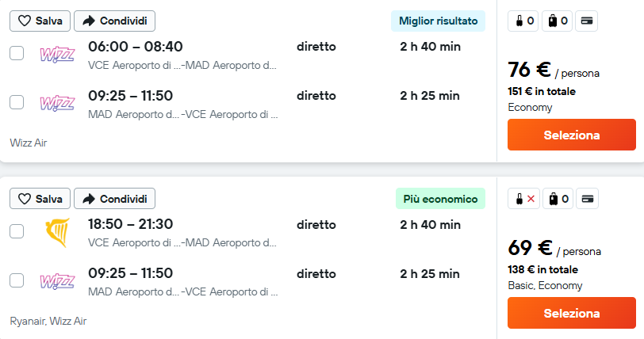Click the Wizz logo on the 06:00 flight
This screenshot has width=644, height=339.
pos(57,55)
